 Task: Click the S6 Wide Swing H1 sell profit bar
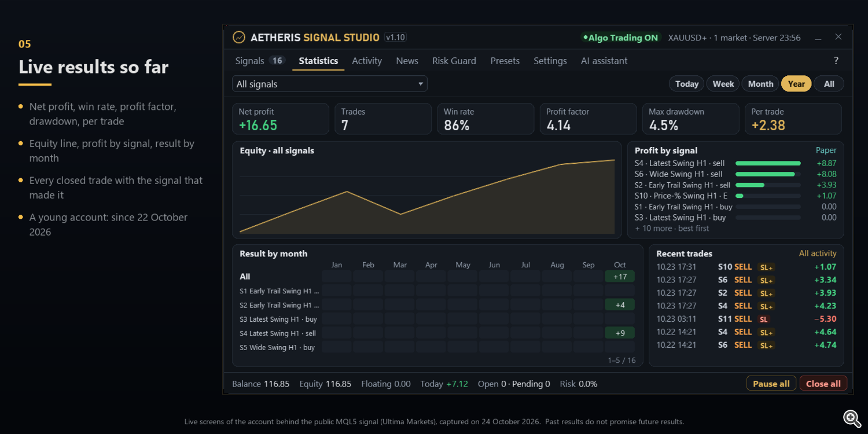[768, 174]
